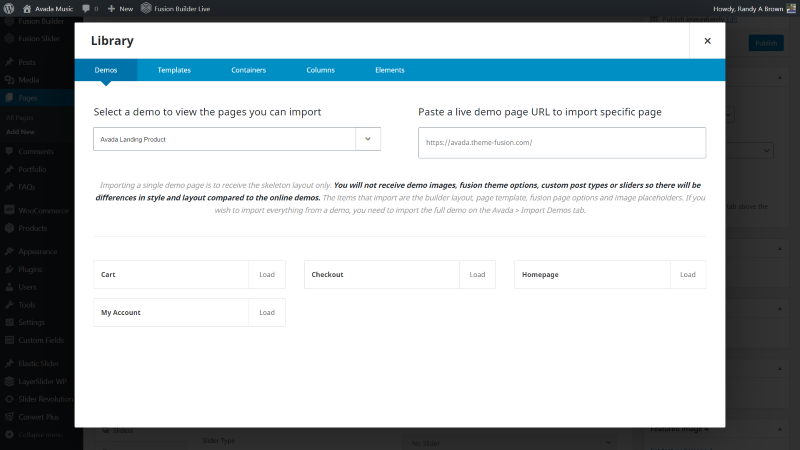
Task: Open WooCommerce in the admin sidebar
Action: [x=37, y=211]
